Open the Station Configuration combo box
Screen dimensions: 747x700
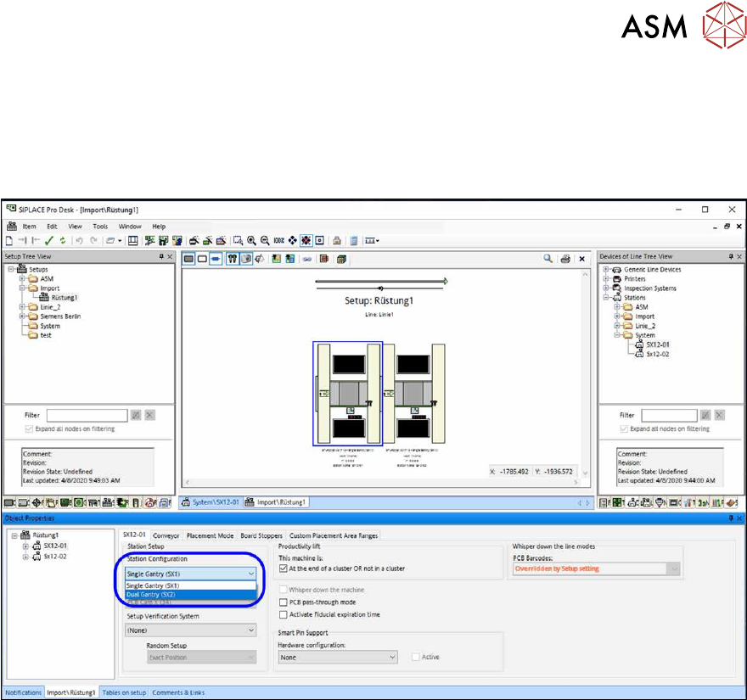coord(190,574)
